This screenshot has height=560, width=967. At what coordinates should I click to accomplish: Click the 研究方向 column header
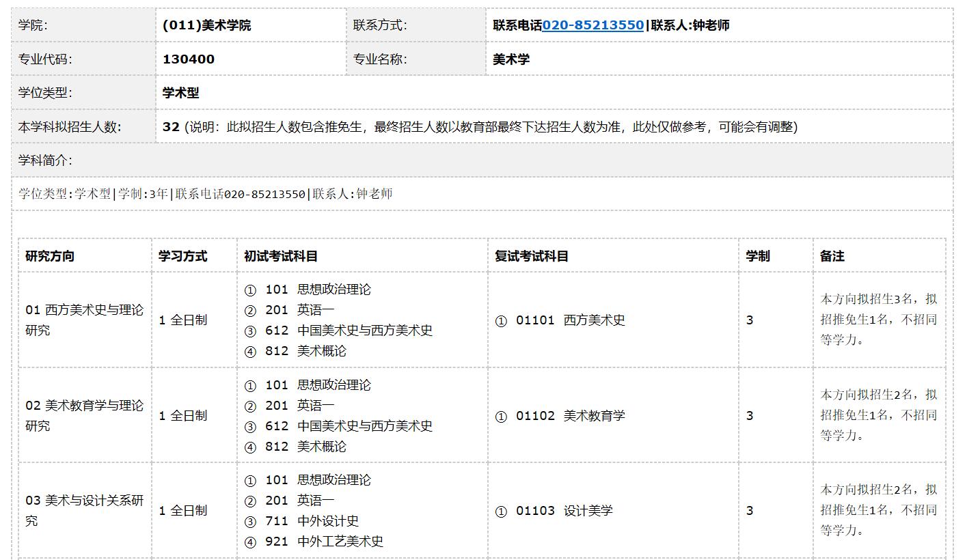click(x=50, y=256)
